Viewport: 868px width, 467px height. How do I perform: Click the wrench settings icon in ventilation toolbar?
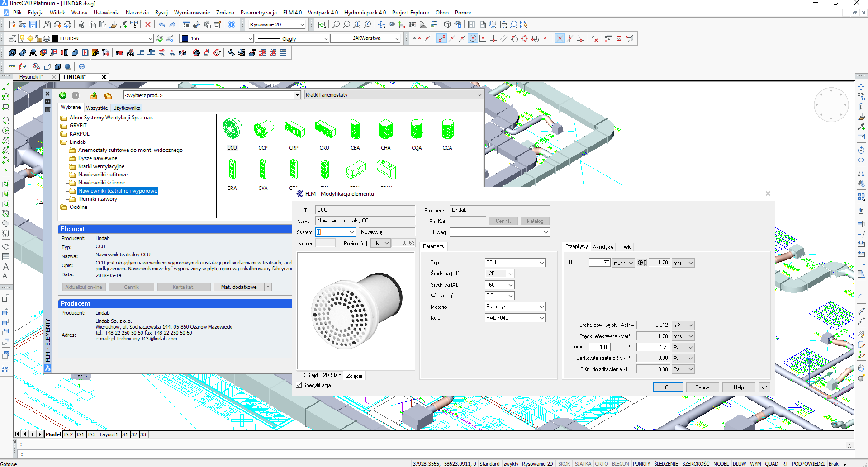(231, 52)
